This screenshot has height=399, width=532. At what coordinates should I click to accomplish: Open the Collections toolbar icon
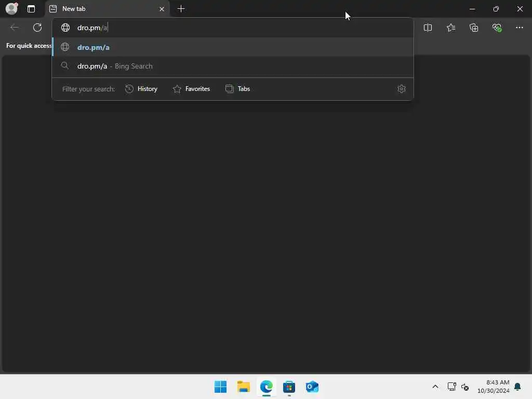tap(474, 28)
